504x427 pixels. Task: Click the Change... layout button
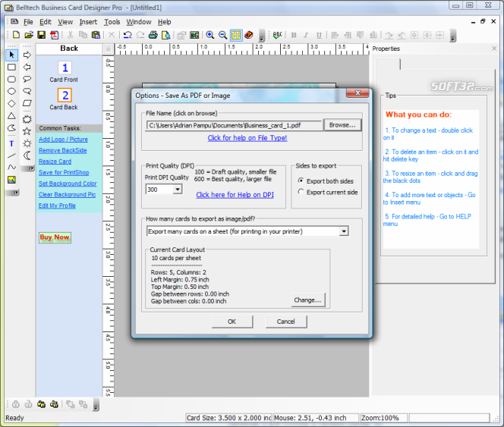pyautogui.click(x=307, y=300)
